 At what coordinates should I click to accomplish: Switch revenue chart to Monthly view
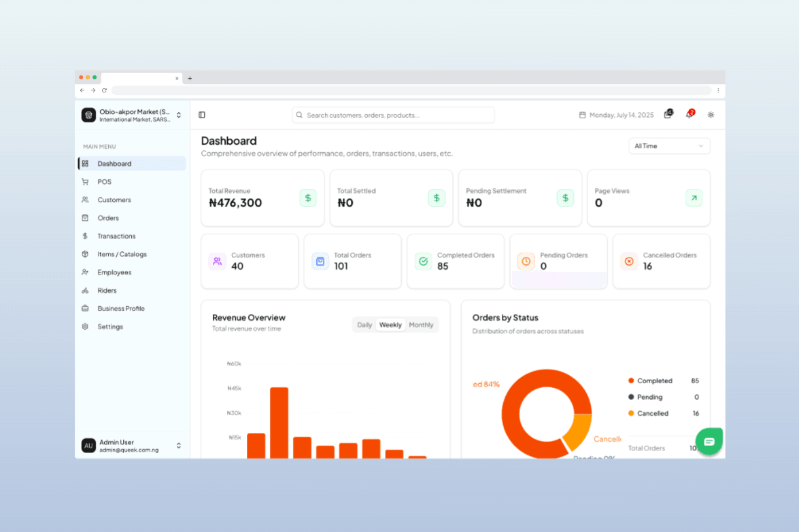(x=421, y=325)
